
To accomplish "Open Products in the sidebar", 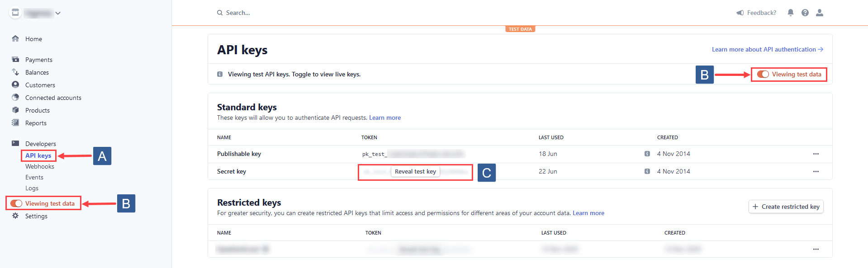I will (x=38, y=110).
